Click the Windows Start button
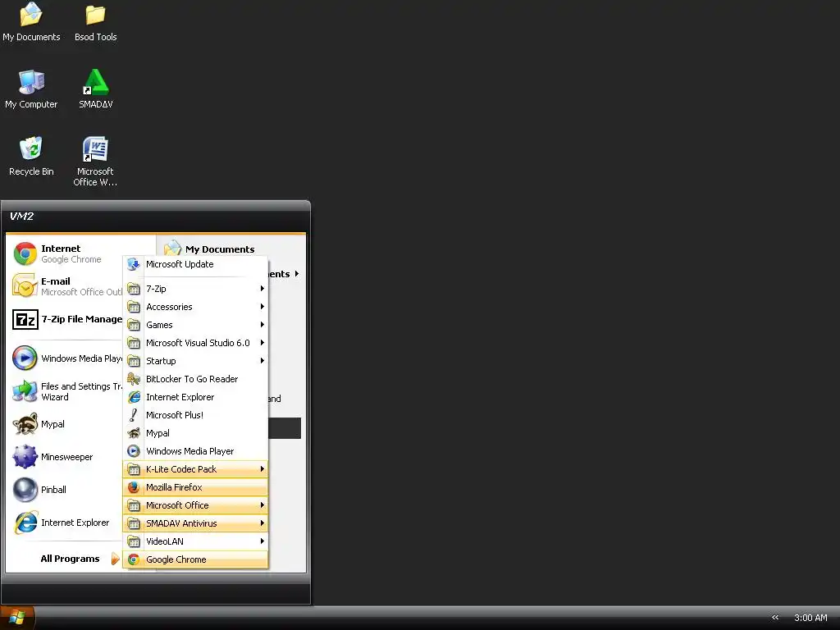This screenshot has height=630, width=840. point(17,618)
